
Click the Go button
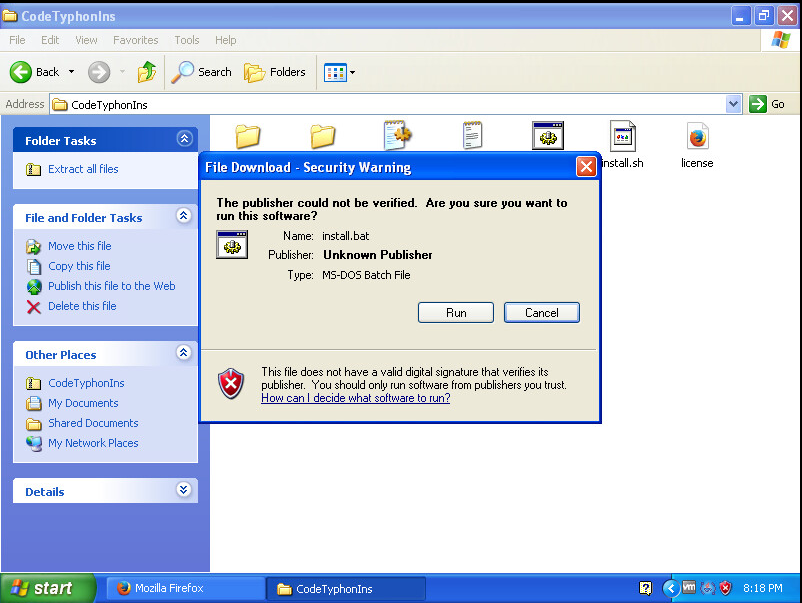coord(767,104)
